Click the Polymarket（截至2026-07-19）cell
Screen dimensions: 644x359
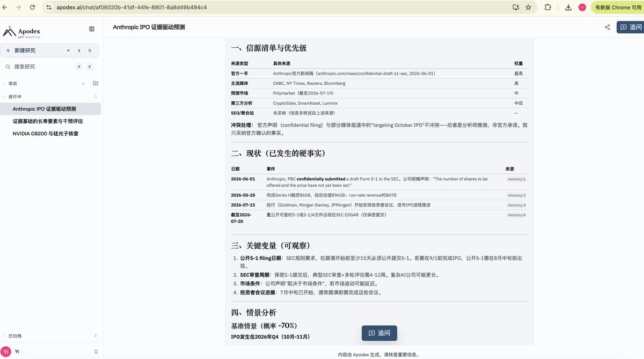pyautogui.click(x=304, y=93)
